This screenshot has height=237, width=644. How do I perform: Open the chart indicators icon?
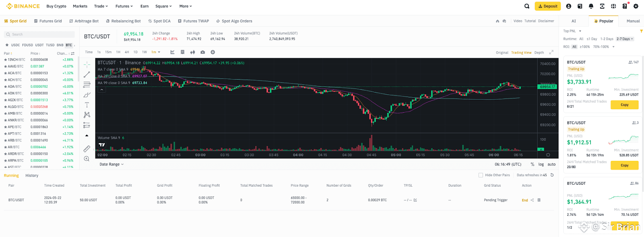[x=172, y=52]
